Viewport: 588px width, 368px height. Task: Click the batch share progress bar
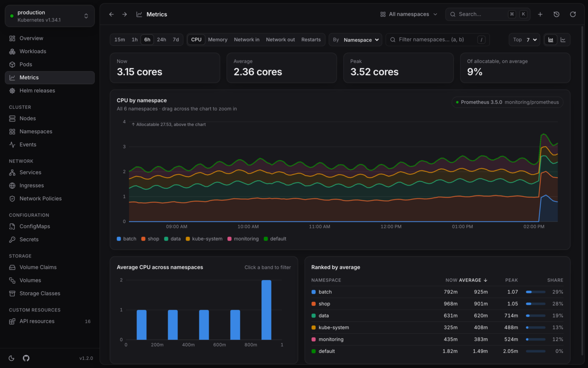click(536, 292)
